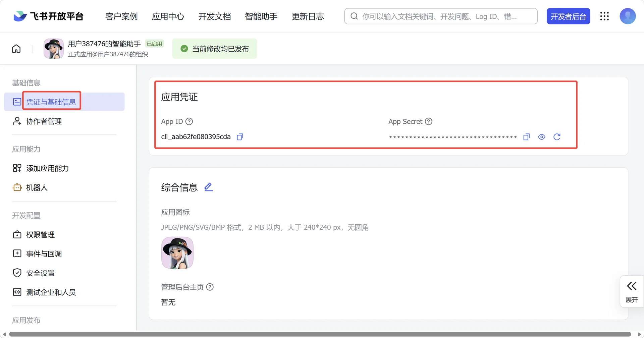Open the nine-dot apps grid
The image size is (644, 338).
tap(604, 16)
